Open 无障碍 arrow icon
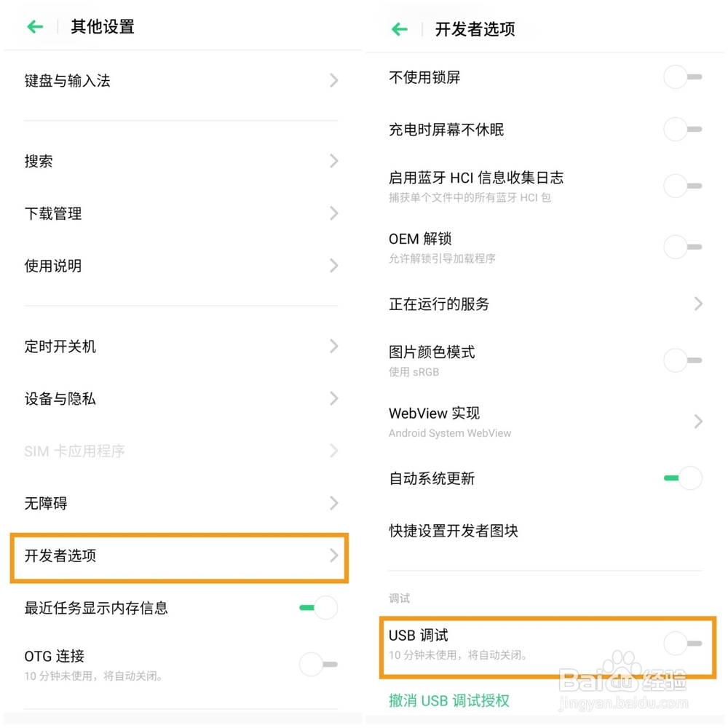Image resolution: width=728 pixels, height=728 pixels. [x=333, y=503]
